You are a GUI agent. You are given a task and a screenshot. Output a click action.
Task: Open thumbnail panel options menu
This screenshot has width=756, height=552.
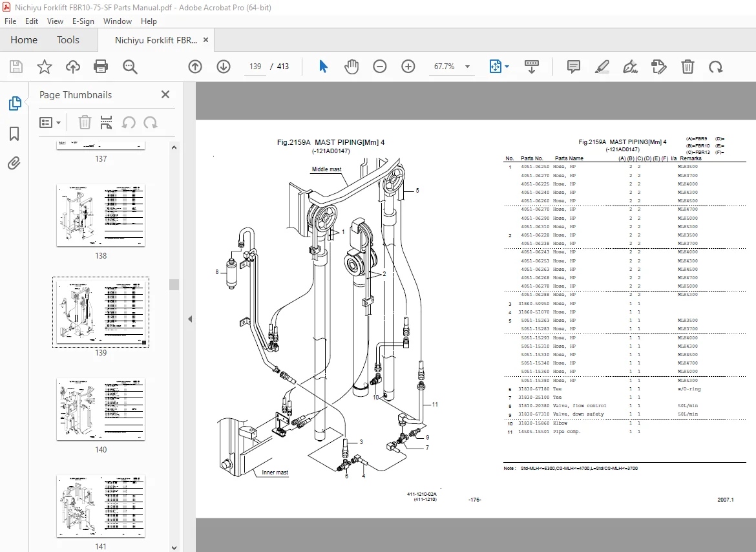[50, 122]
